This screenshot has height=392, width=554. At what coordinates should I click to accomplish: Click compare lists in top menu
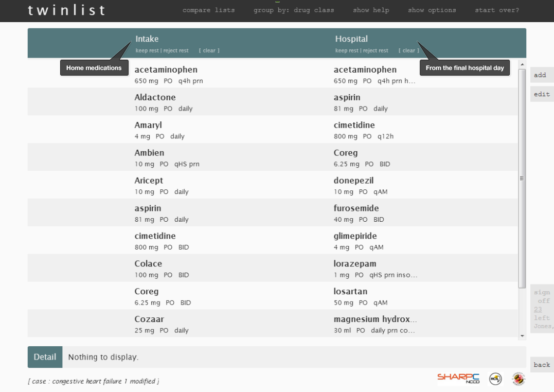coord(209,10)
